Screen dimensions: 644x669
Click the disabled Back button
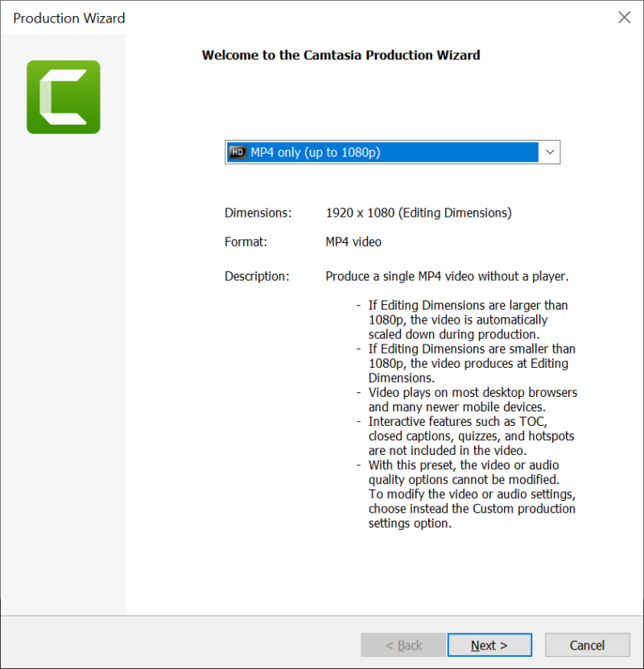click(x=403, y=645)
